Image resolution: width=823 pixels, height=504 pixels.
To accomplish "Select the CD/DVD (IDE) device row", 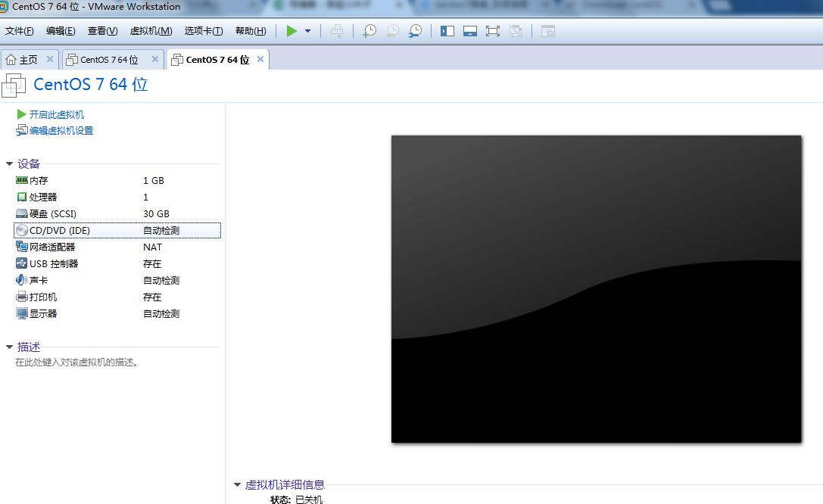I will [x=117, y=230].
